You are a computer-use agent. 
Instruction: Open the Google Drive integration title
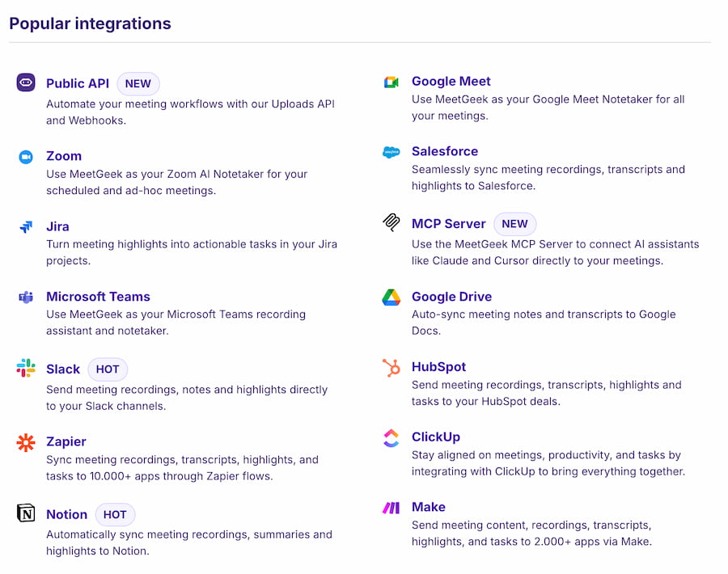tap(451, 297)
